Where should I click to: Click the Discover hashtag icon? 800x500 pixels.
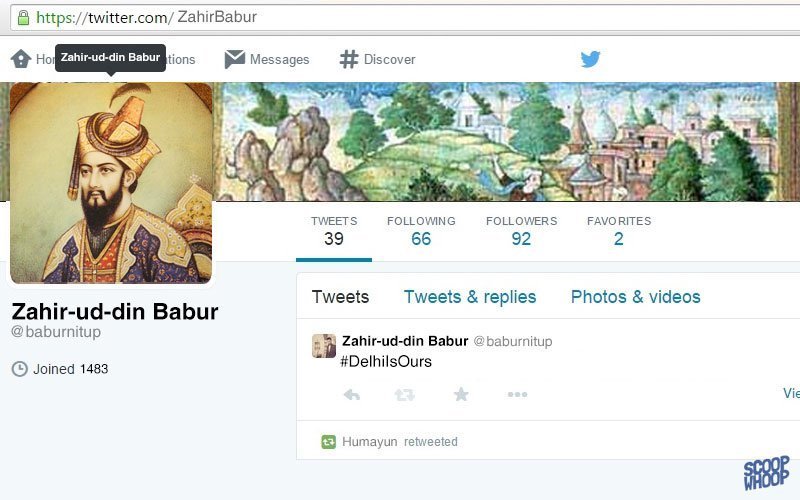349,59
